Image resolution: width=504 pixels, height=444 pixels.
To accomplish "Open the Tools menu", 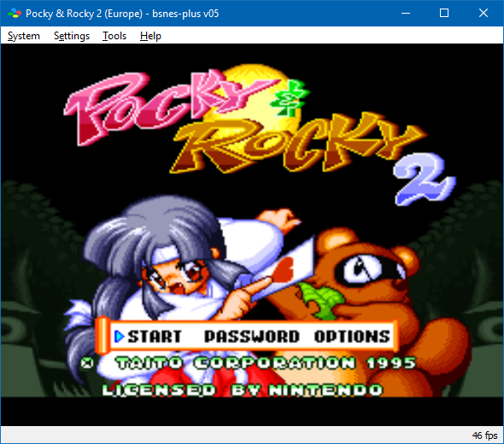I will [114, 36].
